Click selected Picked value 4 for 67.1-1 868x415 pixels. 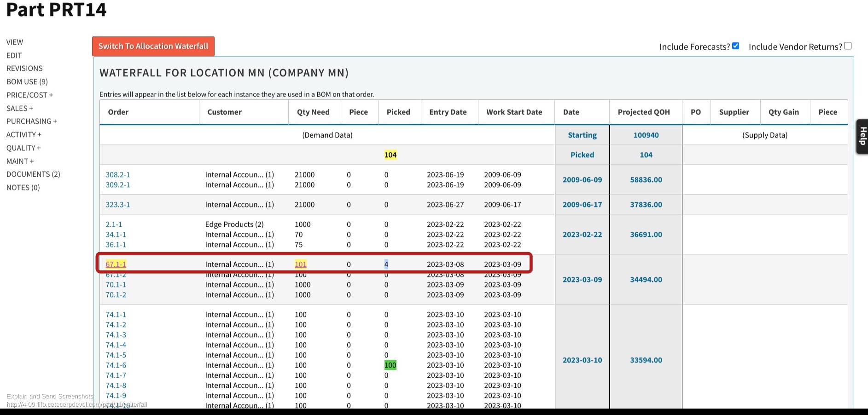(386, 265)
